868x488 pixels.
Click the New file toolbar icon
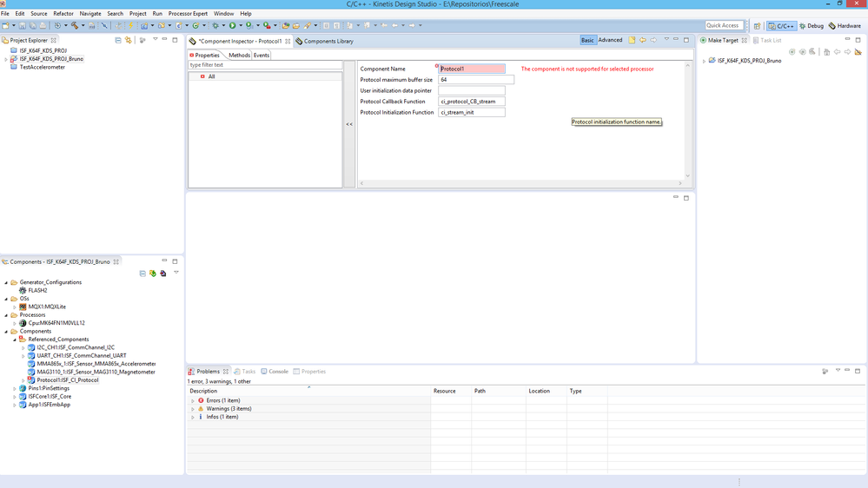5,25
